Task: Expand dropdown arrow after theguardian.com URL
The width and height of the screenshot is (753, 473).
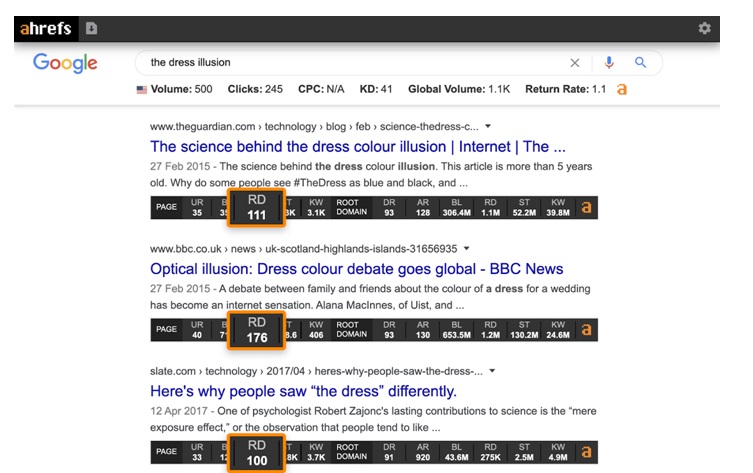Action: pos(488,126)
